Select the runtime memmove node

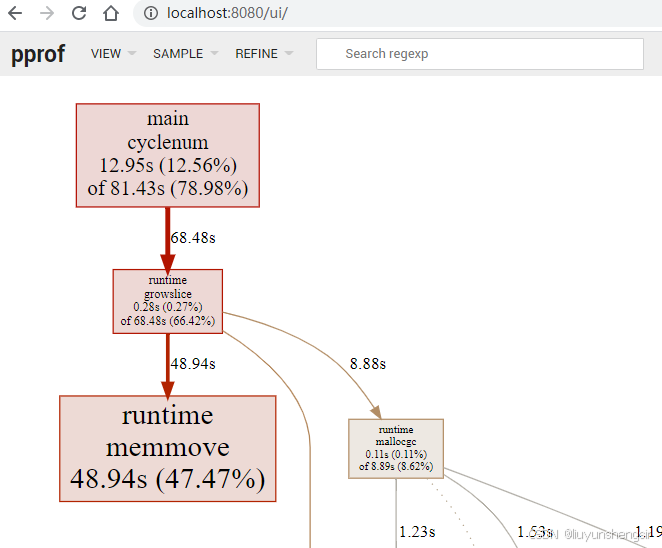[168, 449]
